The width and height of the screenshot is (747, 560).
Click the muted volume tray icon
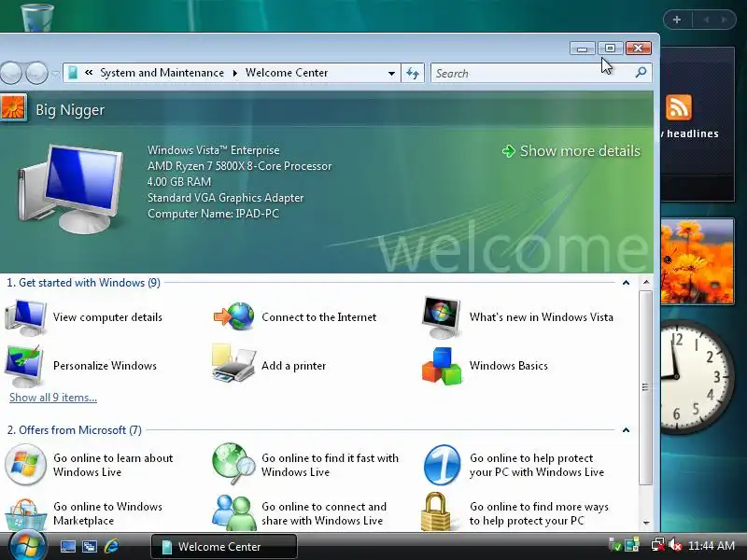(x=675, y=545)
